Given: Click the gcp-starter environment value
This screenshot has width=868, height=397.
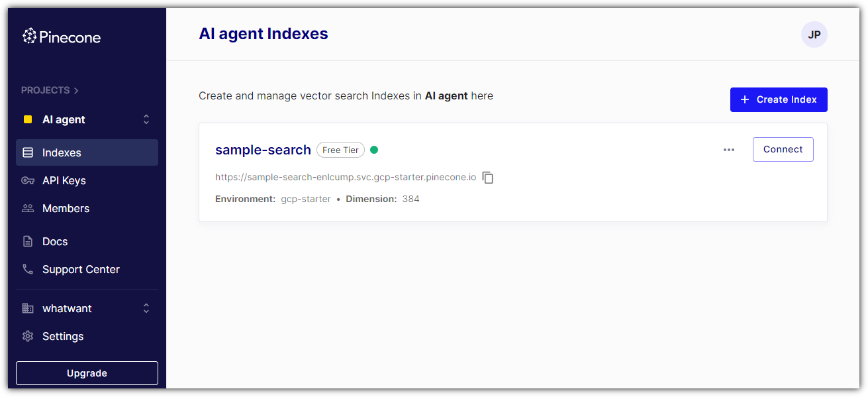Looking at the screenshot, I should click(x=306, y=199).
